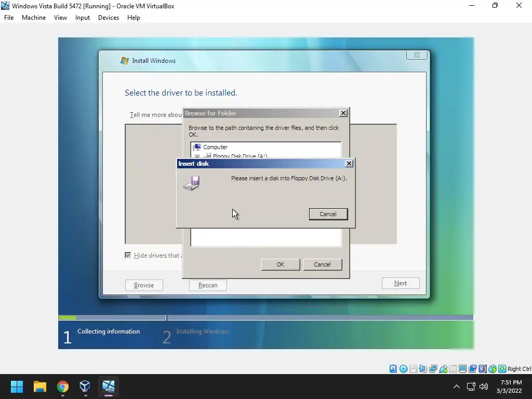Click the recording status icon
Viewport: 532px width, 399px height.
point(472,369)
